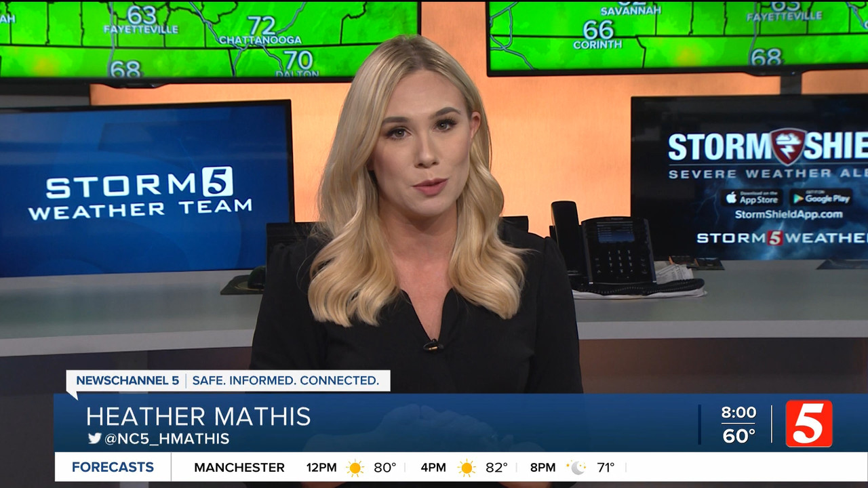The width and height of the screenshot is (868, 488).
Task: Click the moon and cloud icon at 8PM
Action: [x=576, y=468]
